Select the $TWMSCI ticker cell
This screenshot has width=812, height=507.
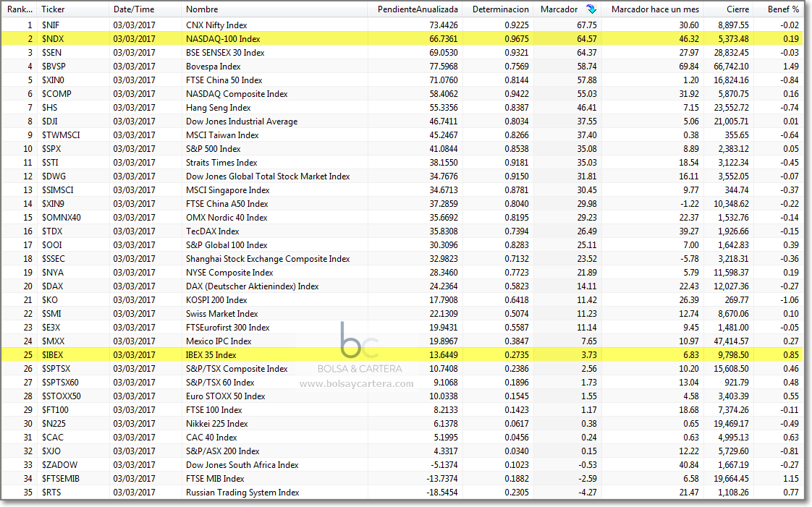tap(61, 135)
